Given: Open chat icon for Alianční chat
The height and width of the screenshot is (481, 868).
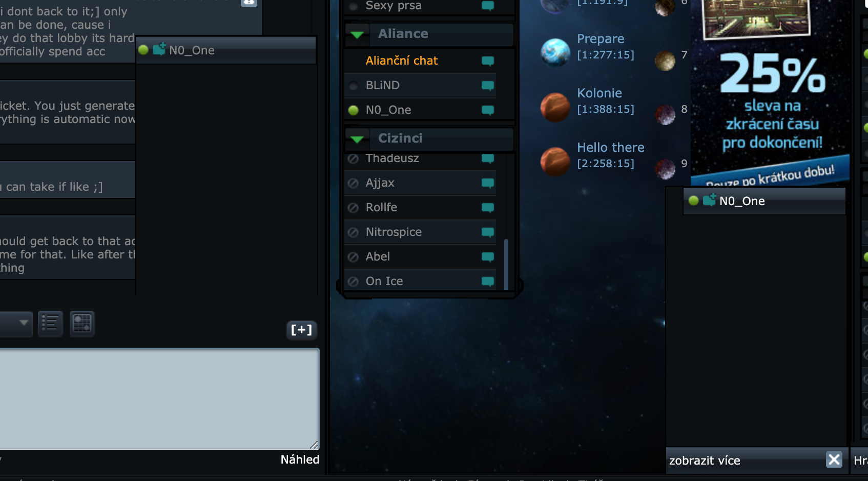Looking at the screenshot, I should pyautogui.click(x=488, y=61).
